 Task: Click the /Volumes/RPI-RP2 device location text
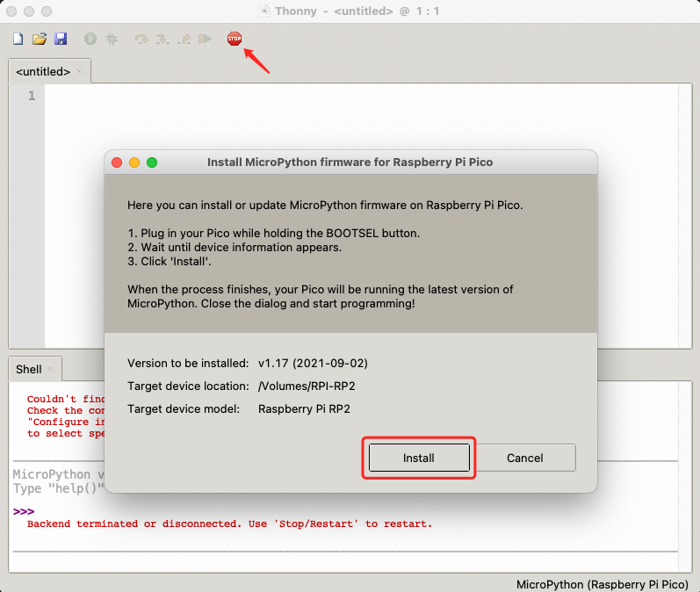click(x=307, y=386)
